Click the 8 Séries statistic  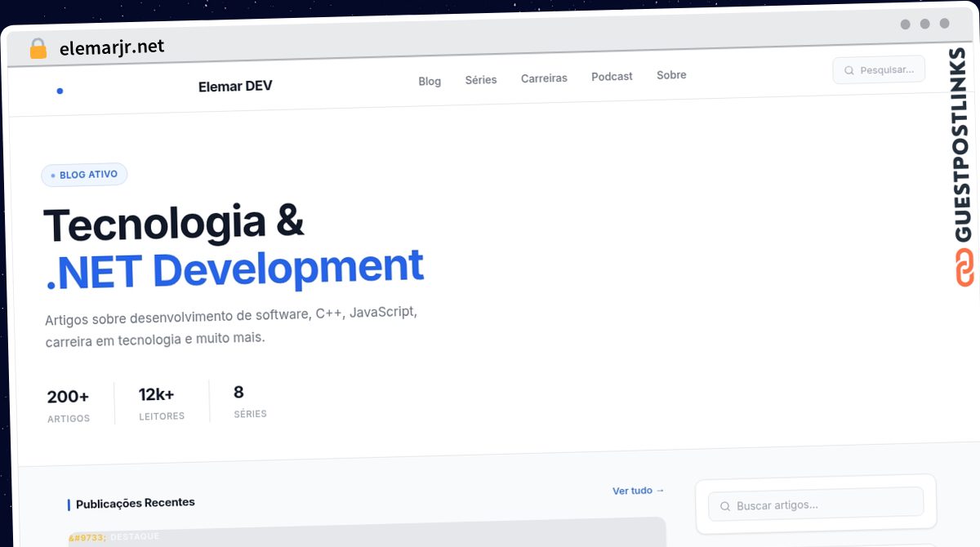click(250, 402)
